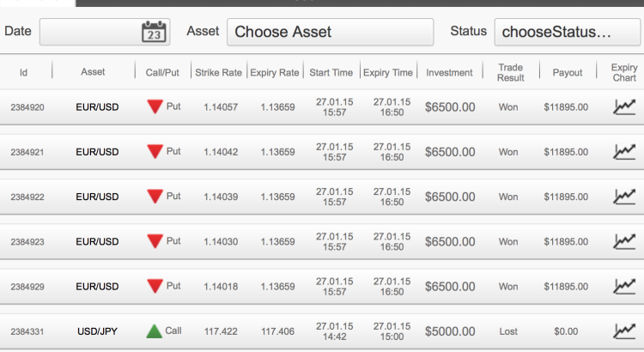Viewport: 644px width, 352px height.
Task: Open the calendar date picker icon
Action: (x=154, y=32)
